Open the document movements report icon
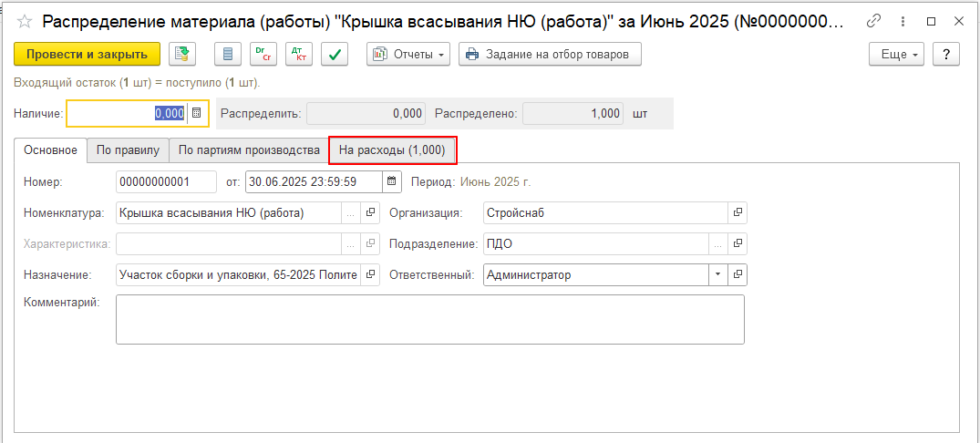 pos(228,55)
